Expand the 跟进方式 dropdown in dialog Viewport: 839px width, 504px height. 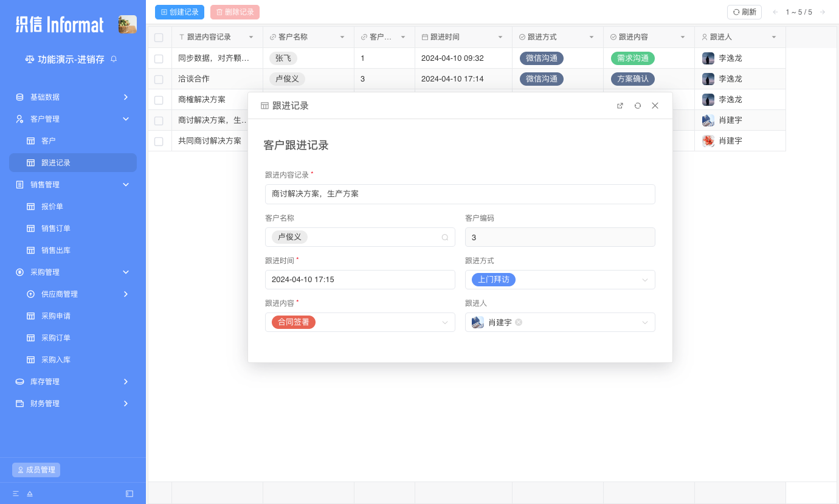point(644,280)
